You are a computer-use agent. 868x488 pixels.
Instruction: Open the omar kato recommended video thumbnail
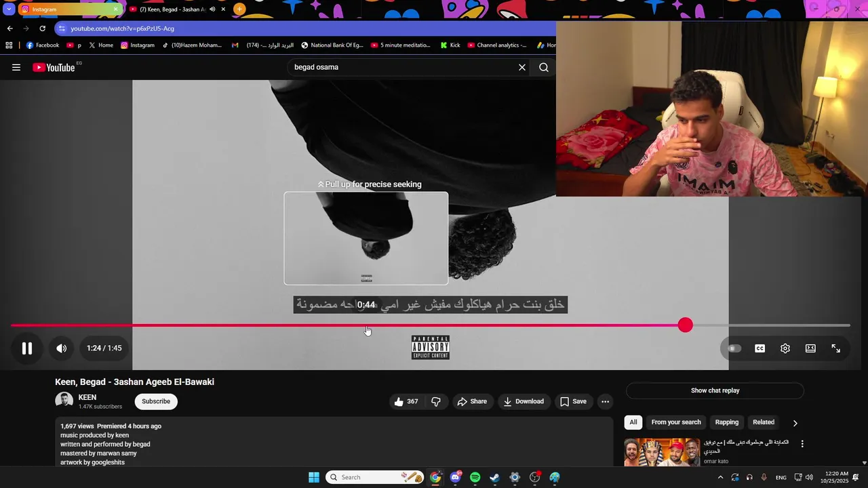click(662, 453)
